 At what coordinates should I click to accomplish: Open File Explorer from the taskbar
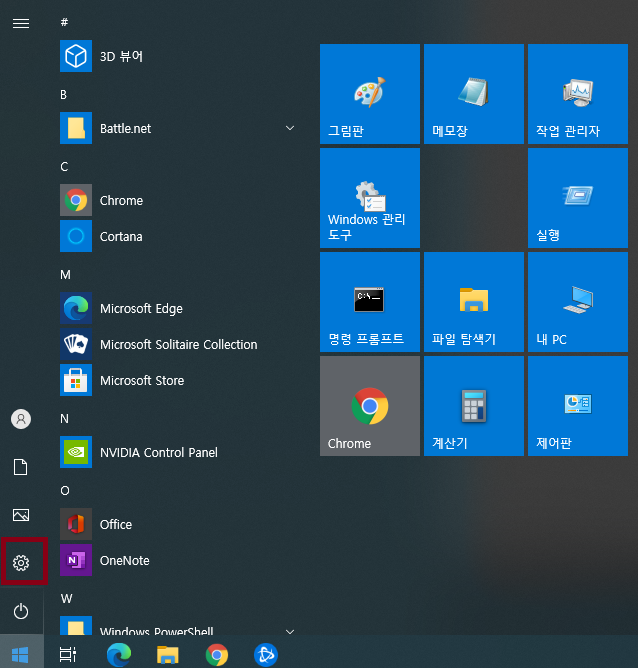coord(167,655)
